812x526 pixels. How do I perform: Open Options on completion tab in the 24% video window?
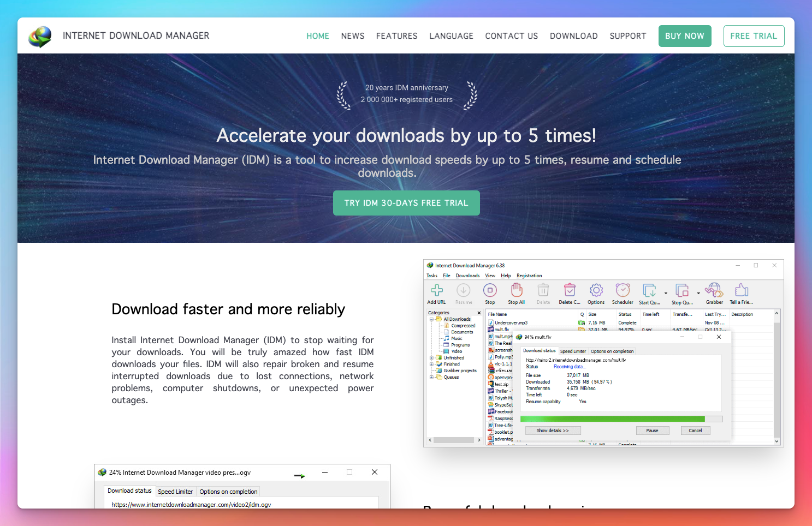tap(228, 492)
